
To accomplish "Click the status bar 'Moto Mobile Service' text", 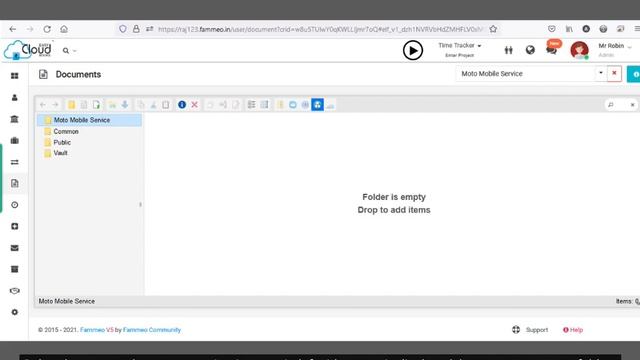I will click(x=67, y=301).
